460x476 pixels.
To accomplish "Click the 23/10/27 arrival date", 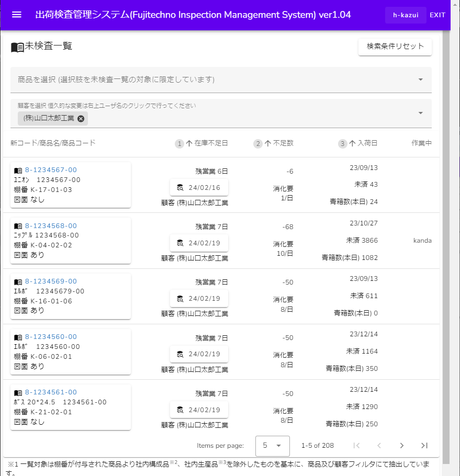I will point(364,223).
